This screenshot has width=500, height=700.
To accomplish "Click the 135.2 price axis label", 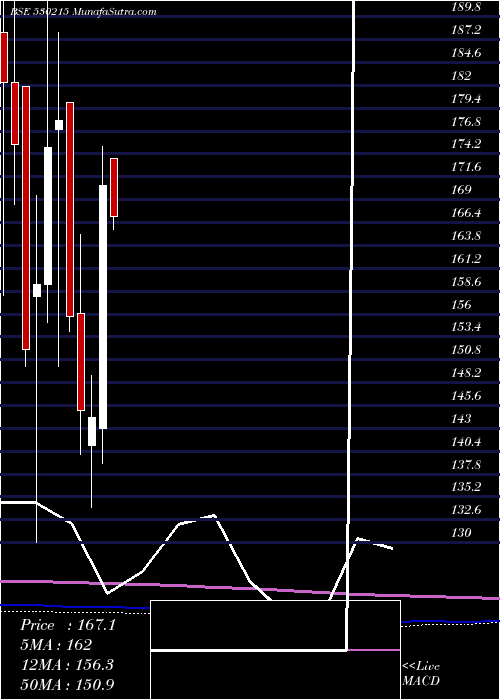I will pyautogui.click(x=466, y=487).
